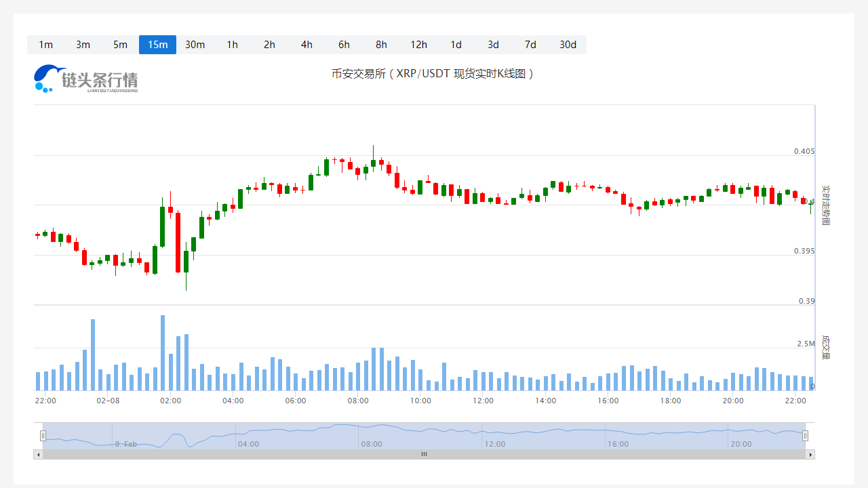Switch to the 30d interval
Screen dimensions: 868x488
click(568, 45)
